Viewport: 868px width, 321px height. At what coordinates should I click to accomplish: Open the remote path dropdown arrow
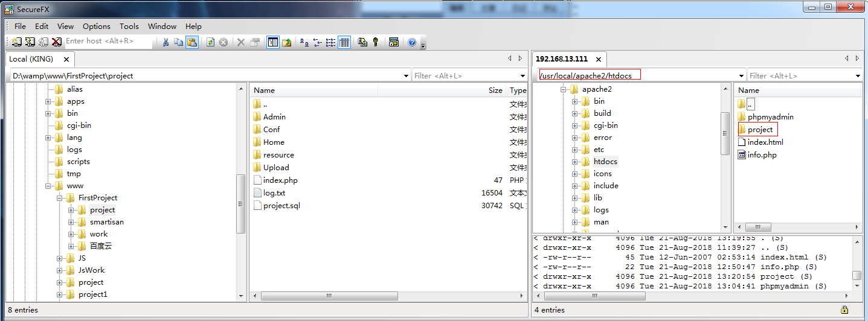coord(741,76)
